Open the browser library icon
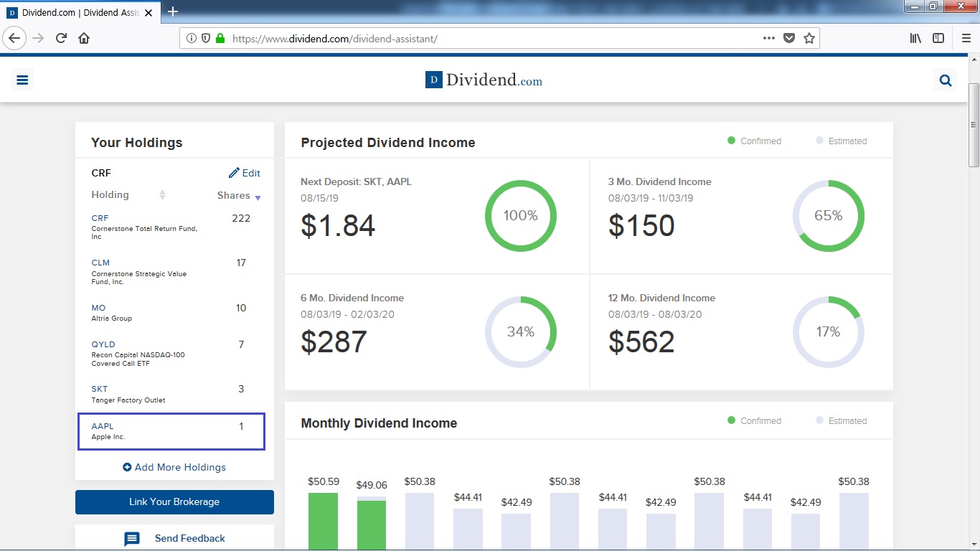 click(x=915, y=39)
